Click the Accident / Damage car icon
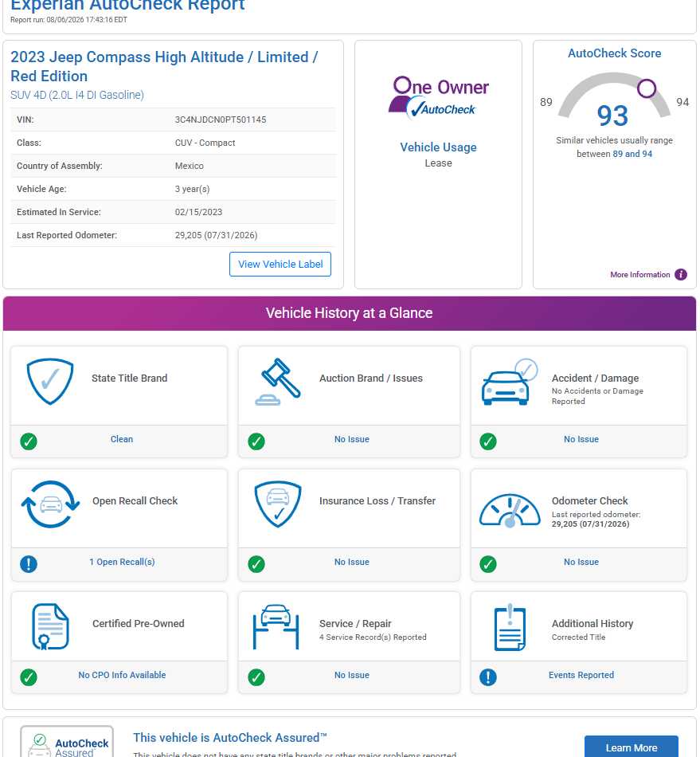The height and width of the screenshot is (757, 700). point(510,382)
